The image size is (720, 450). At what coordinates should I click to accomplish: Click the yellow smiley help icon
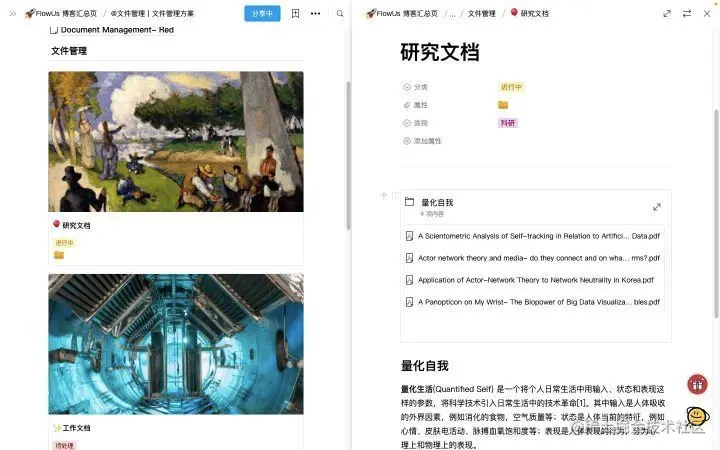(x=698, y=416)
